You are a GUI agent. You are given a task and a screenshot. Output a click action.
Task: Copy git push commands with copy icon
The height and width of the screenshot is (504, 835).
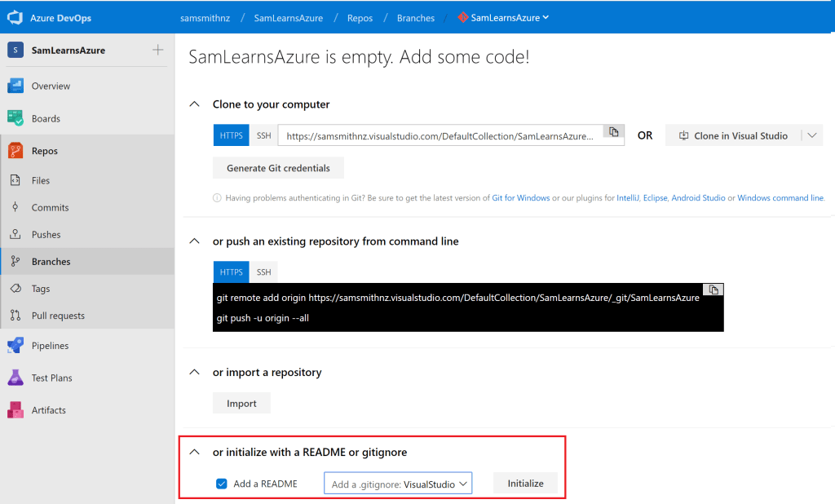coord(714,290)
